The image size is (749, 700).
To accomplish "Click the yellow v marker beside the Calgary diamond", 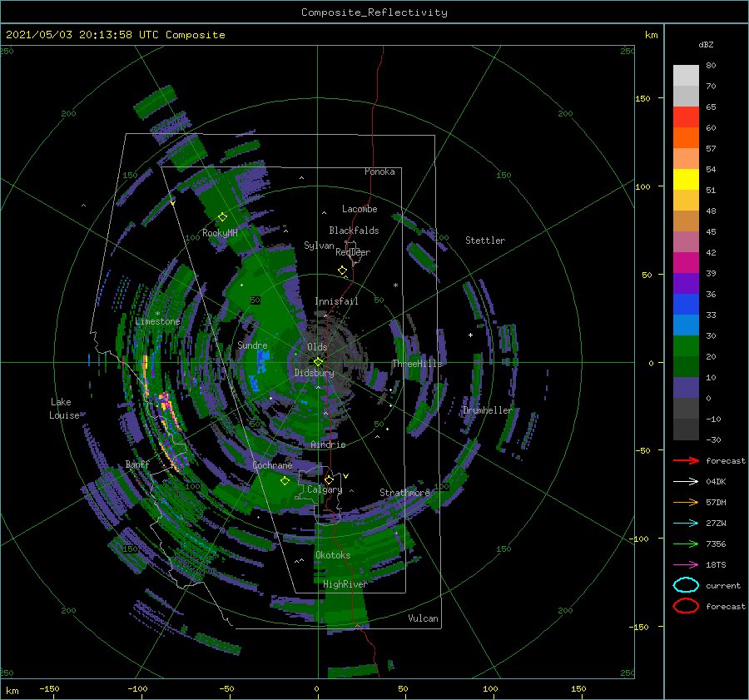I will click(x=346, y=476).
